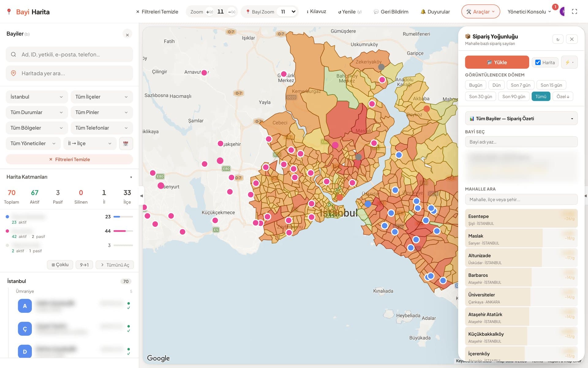Toggle the Harita checkbox
This screenshot has height=368, width=588.
tap(538, 63)
